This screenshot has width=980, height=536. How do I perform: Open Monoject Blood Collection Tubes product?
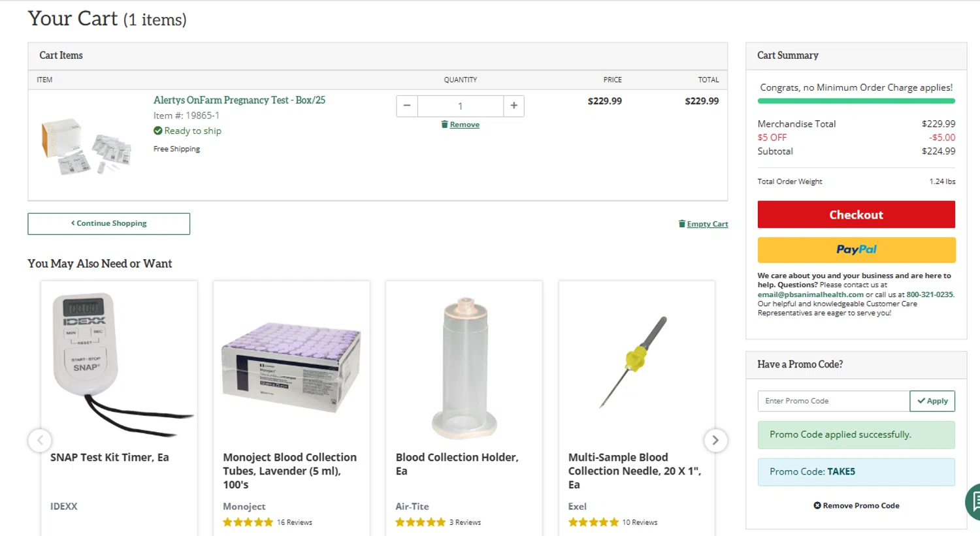(x=290, y=470)
